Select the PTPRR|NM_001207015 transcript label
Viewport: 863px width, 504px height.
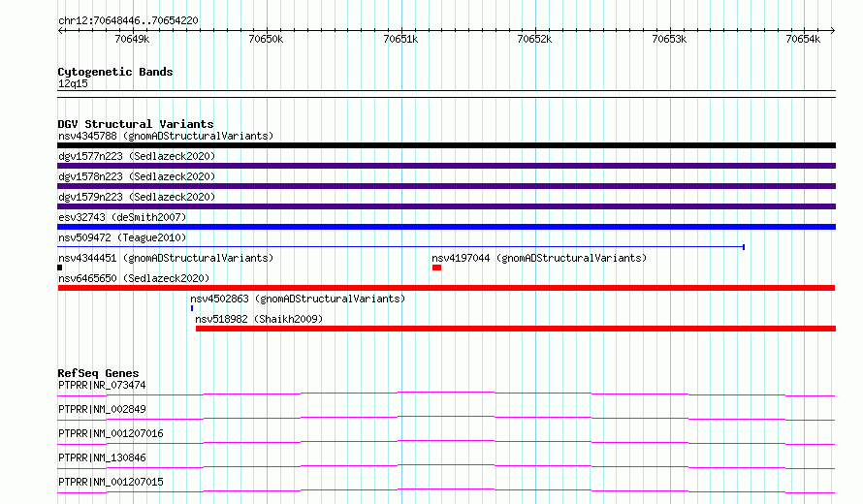pos(111,482)
